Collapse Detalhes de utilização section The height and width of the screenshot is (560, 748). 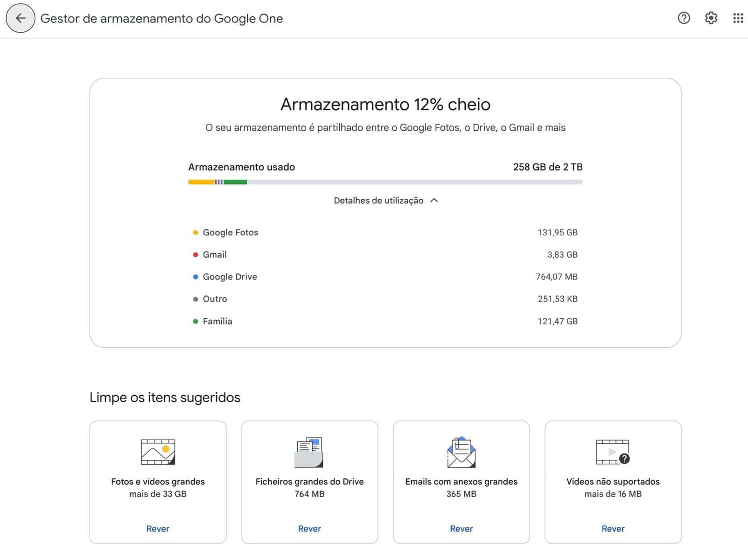[378, 201]
